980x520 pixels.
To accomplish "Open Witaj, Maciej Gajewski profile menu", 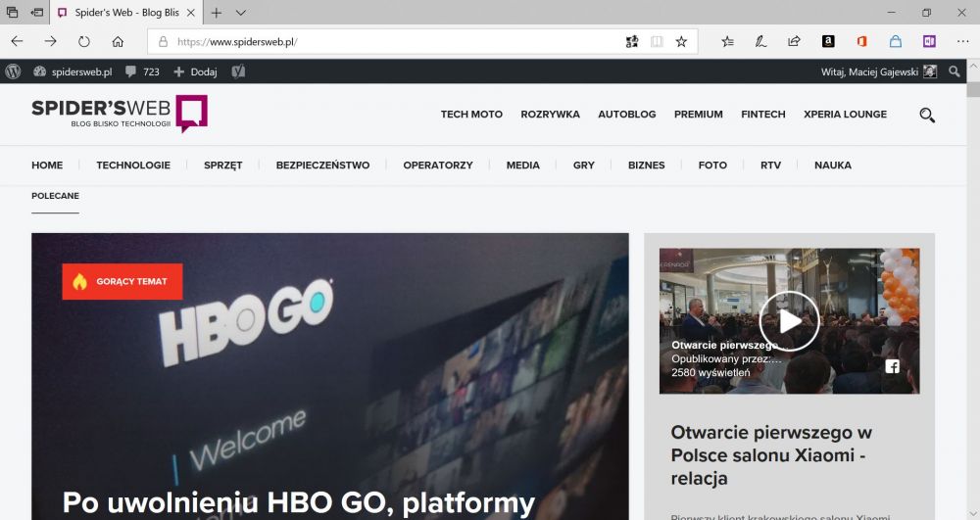I will coord(879,71).
